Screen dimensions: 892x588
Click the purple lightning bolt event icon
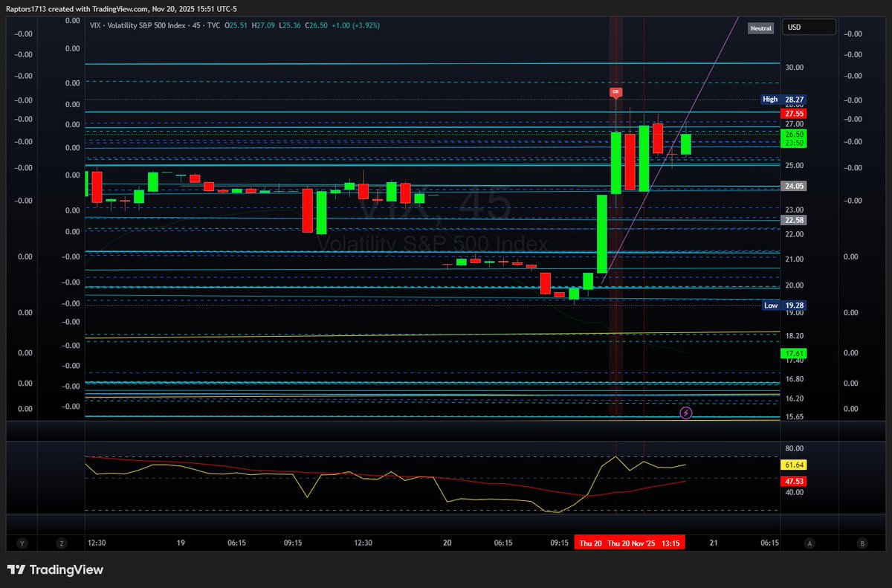point(686,412)
